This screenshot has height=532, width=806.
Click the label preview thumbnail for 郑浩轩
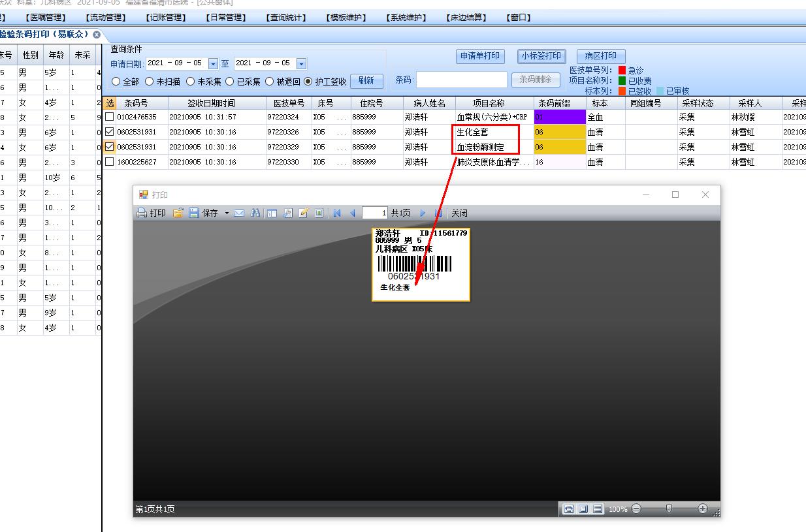421,264
